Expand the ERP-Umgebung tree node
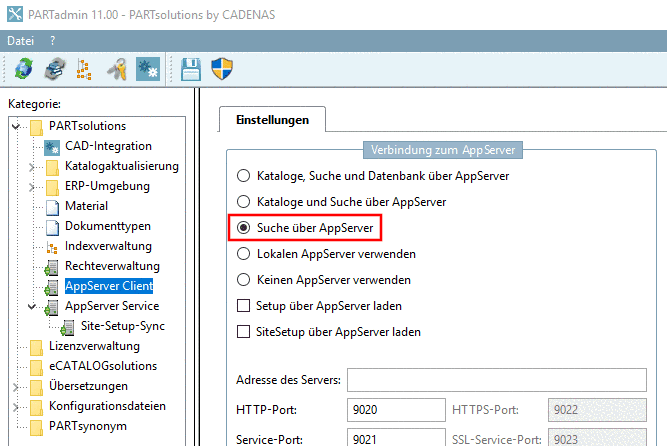Image resolution: width=667 pixels, height=446 pixels. pos(33,186)
